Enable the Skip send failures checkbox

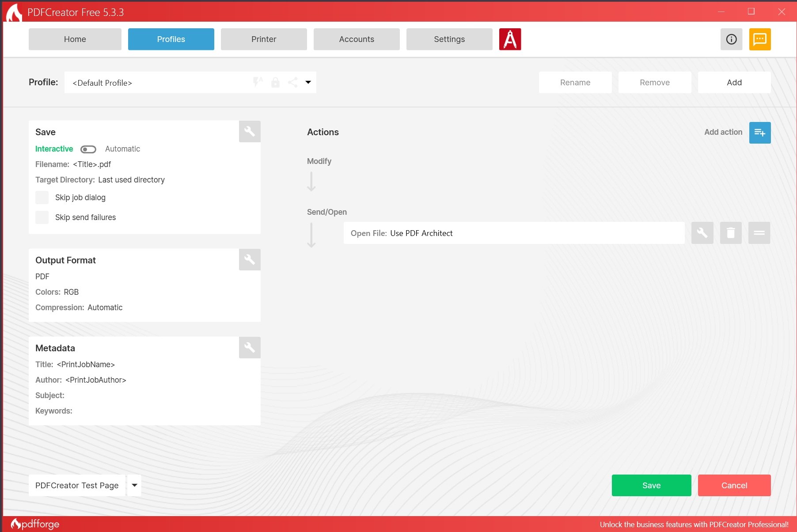(x=42, y=217)
